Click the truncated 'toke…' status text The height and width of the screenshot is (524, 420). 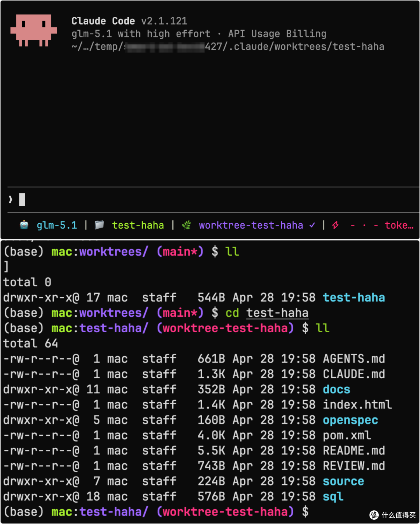pyautogui.click(x=399, y=225)
